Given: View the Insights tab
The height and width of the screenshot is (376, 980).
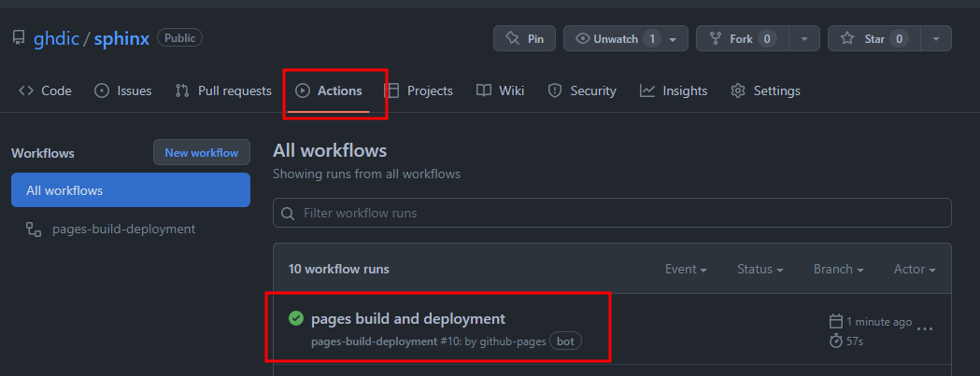Looking at the screenshot, I should click(674, 91).
